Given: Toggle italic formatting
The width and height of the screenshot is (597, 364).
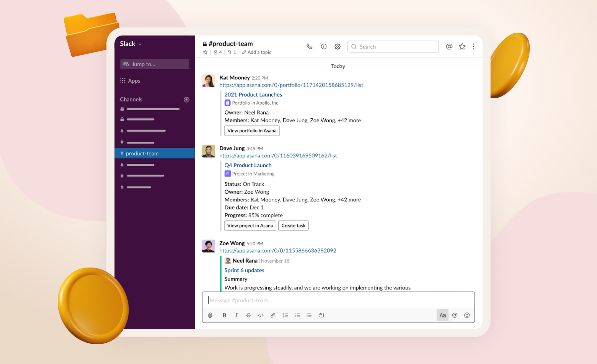Looking at the screenshot, I should [x=236, y=315].
